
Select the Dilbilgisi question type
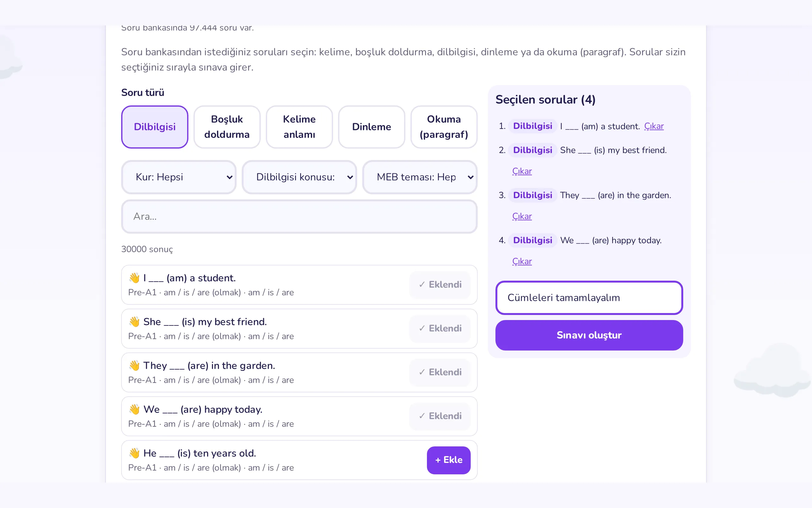point(154,127)
